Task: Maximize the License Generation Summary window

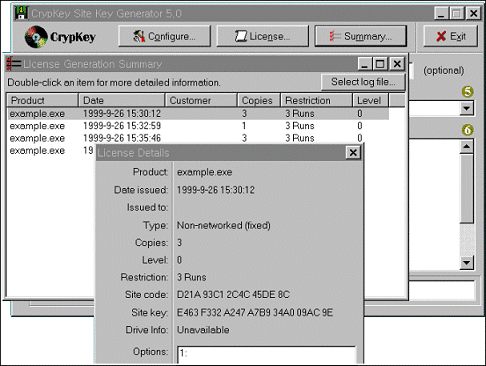Action: (380, 63)
